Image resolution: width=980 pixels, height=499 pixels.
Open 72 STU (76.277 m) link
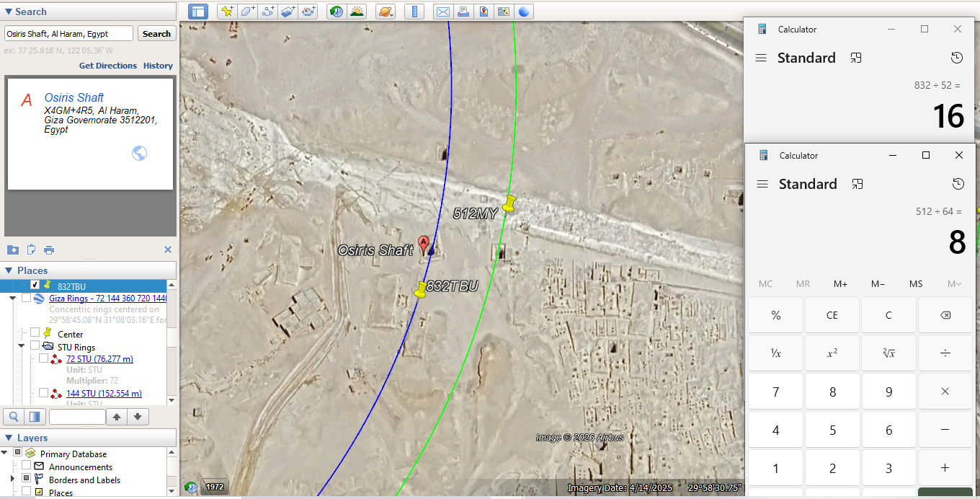(x=99, y=358)
